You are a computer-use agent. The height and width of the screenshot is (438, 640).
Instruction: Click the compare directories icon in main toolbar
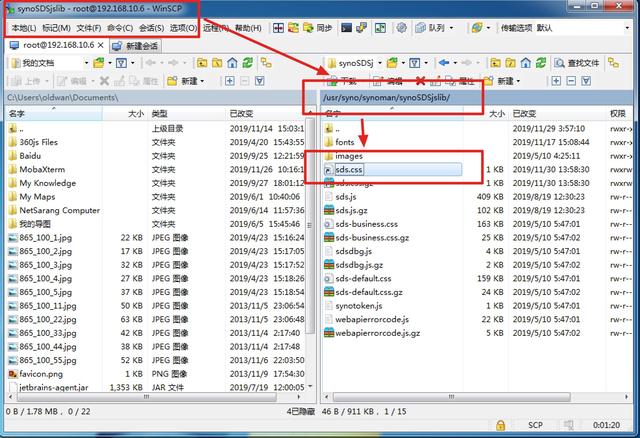(x=278, y=28)
